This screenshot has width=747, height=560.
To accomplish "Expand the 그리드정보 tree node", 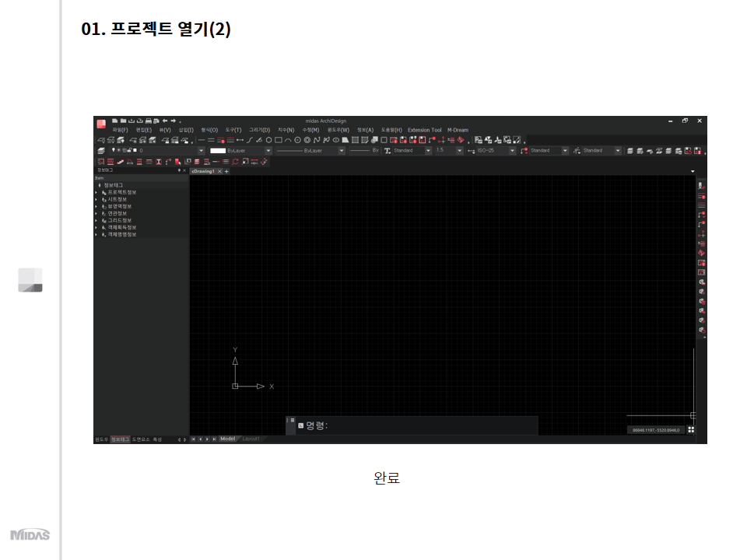I will [96, 220].
